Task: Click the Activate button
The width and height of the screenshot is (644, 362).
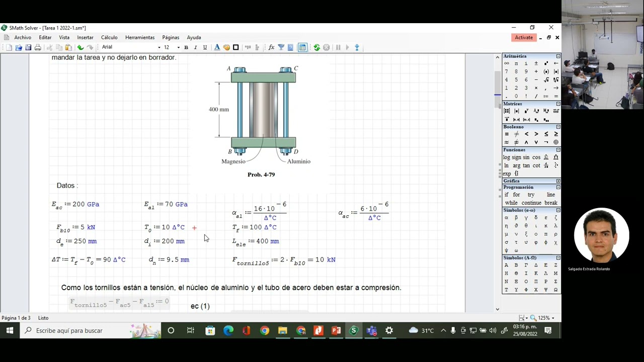Action: (524, 37)
